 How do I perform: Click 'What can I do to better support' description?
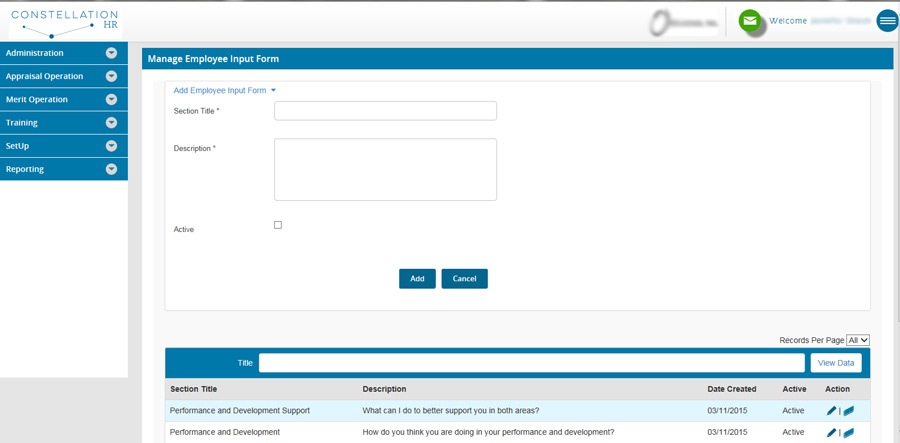[451, 410]
